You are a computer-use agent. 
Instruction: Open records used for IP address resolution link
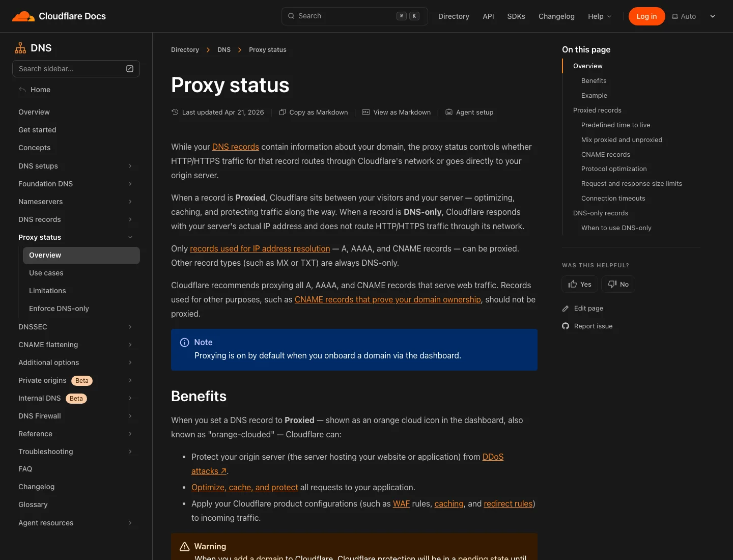(x=260, y=248)
